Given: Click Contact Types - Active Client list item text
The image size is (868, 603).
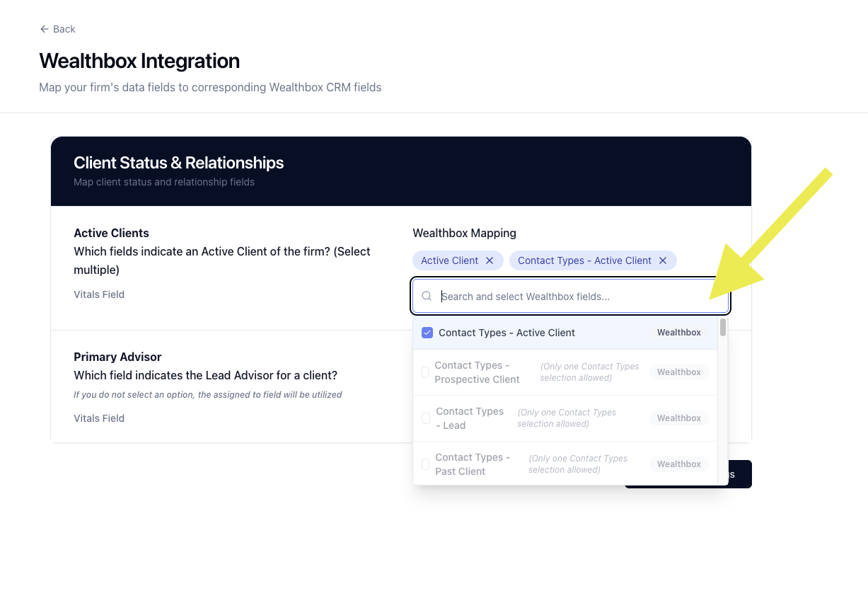Looking at the screenshot, I should tap(507, 333).
